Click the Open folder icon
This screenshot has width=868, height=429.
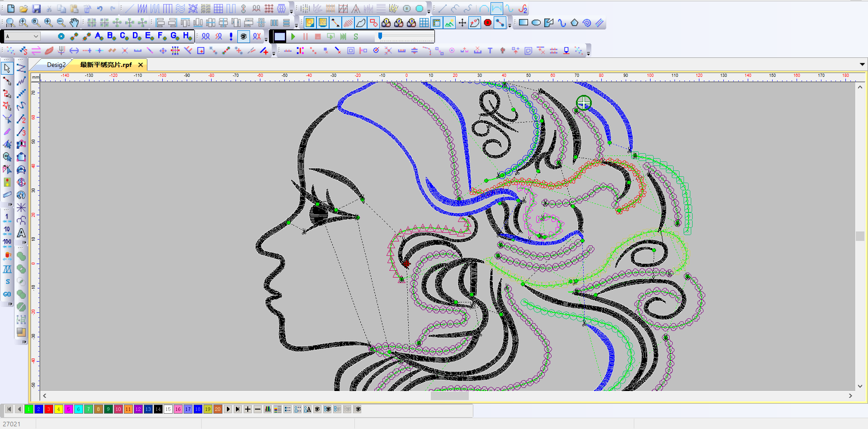point(24,9)
